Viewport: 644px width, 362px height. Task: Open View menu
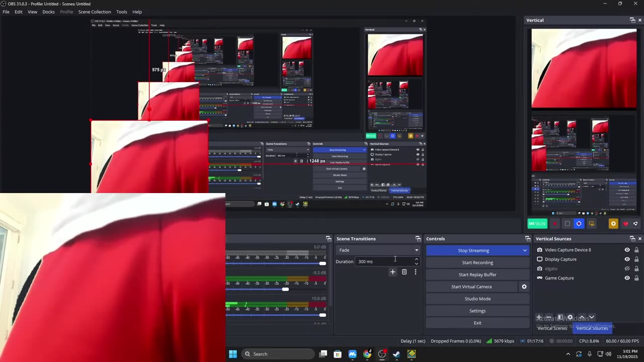click(x=32, y=12)
